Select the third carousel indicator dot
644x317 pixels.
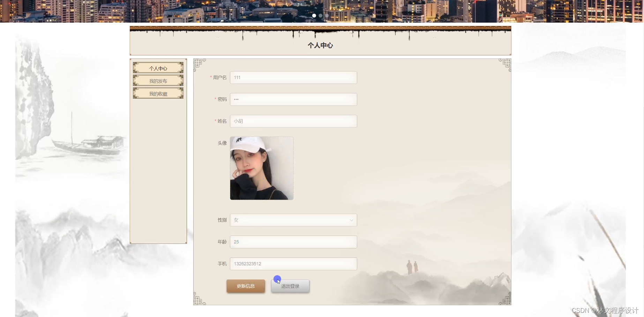tap(327, 15)
